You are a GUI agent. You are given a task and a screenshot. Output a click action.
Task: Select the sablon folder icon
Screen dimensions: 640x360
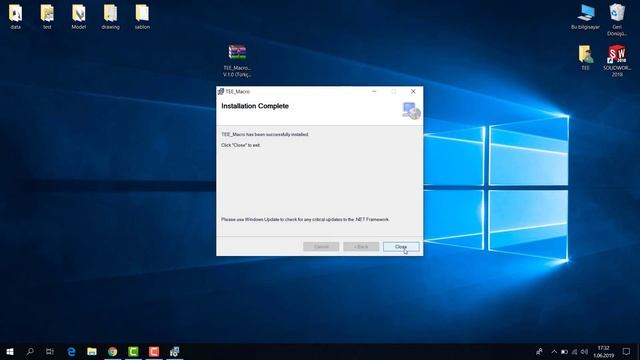(142, 17)
